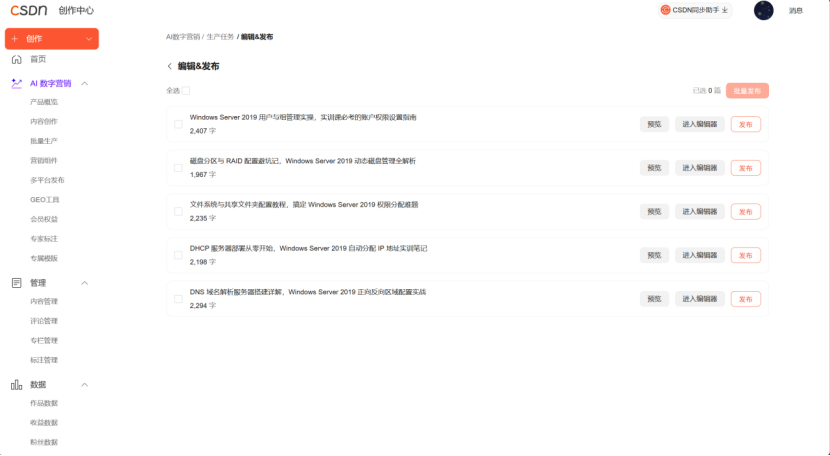830x456 pixels.
Task: Select the DHCP 服务器部署 article checkbox
Action: click(178, 255)
